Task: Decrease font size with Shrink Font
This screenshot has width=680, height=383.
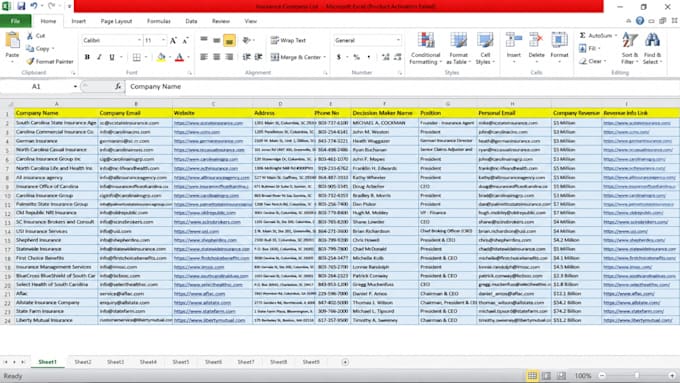Action: [185, 40]
